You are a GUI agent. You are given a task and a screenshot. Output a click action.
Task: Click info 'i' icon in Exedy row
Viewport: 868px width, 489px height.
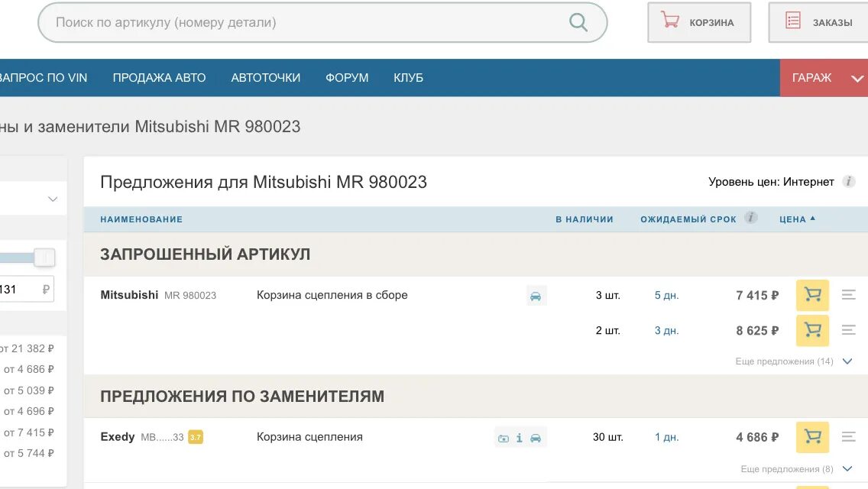click(520, 438)
